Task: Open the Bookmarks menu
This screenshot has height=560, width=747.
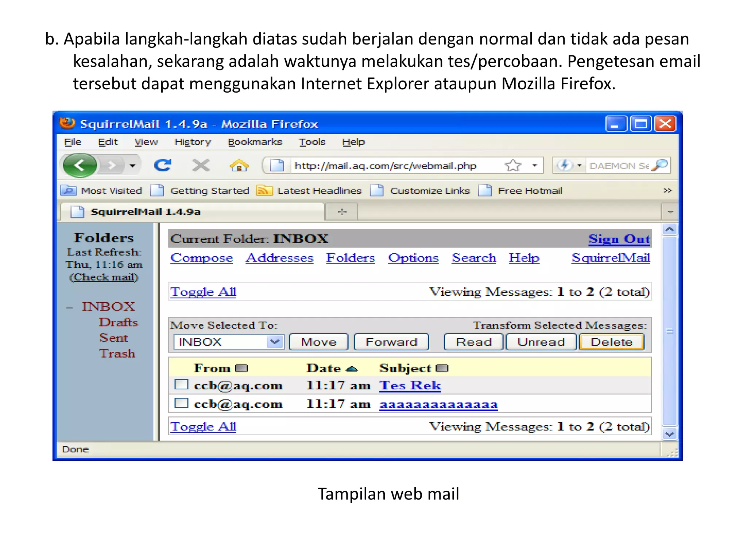Action: 255,142
